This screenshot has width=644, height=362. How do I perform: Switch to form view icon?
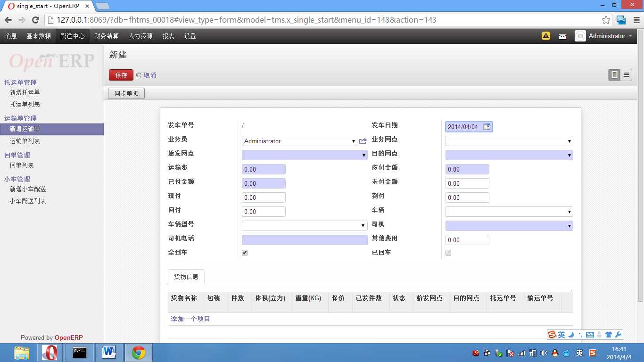click(x=614, y=74)
